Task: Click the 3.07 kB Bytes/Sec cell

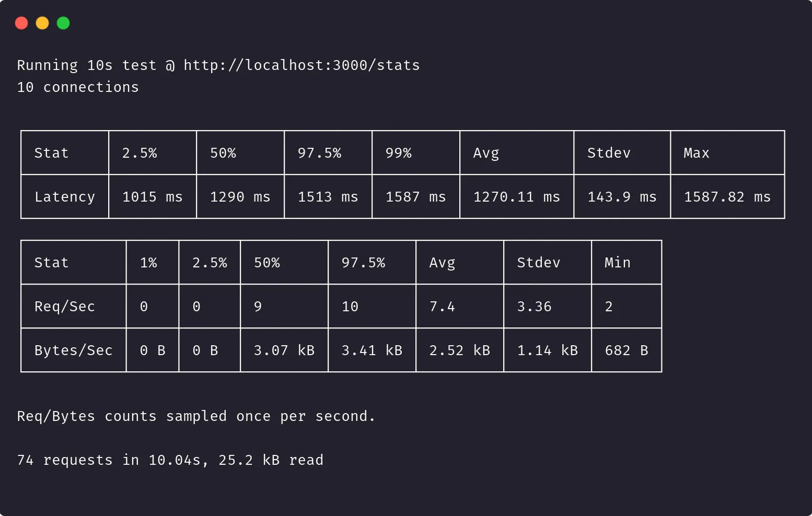Action: 284,350
